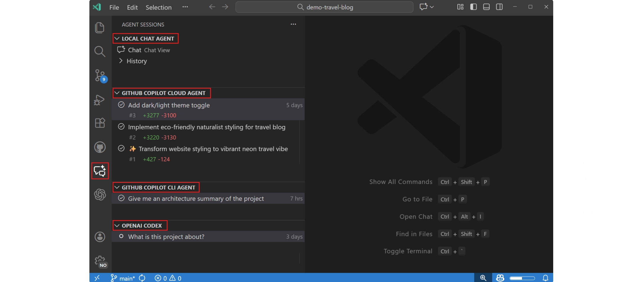This screenshot has width=644, height=282.
Task: Click the Copilot icon in status bar
Action: [x=500, y=278]
